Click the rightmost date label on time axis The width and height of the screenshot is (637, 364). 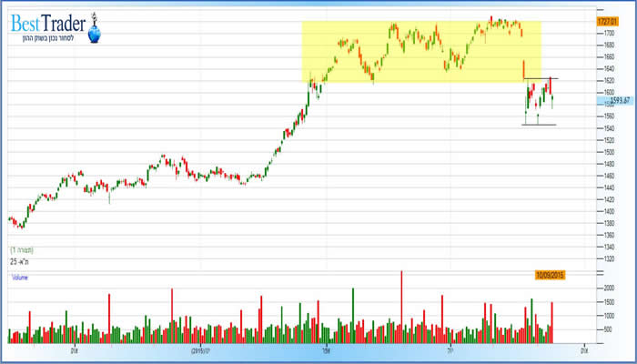[x=583, y=349]
